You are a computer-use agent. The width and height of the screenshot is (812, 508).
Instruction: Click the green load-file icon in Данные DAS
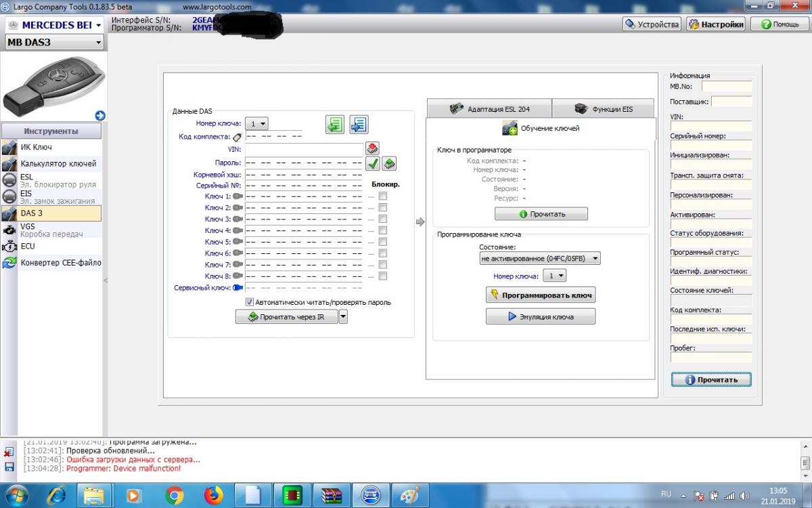click(335, 125)
